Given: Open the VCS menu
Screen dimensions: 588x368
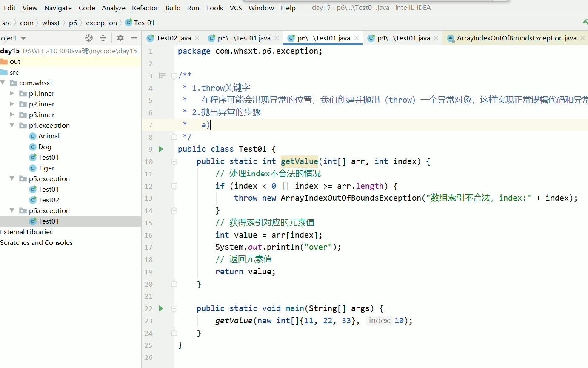Looking at the screenshot, I should click(236, 8).
